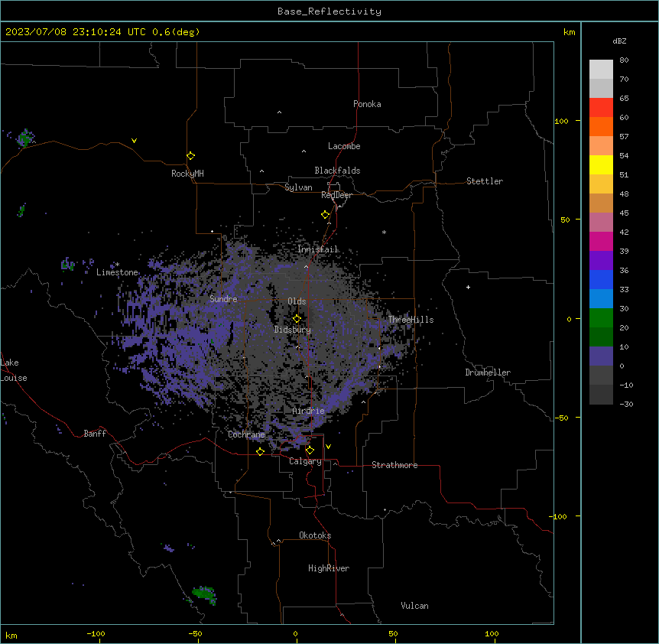
Task: Click the Ponoka city label
Action: coord(367,104)
